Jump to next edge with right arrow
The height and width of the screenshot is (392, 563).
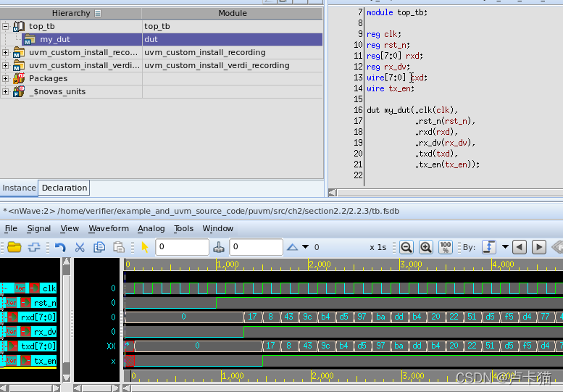539,247
